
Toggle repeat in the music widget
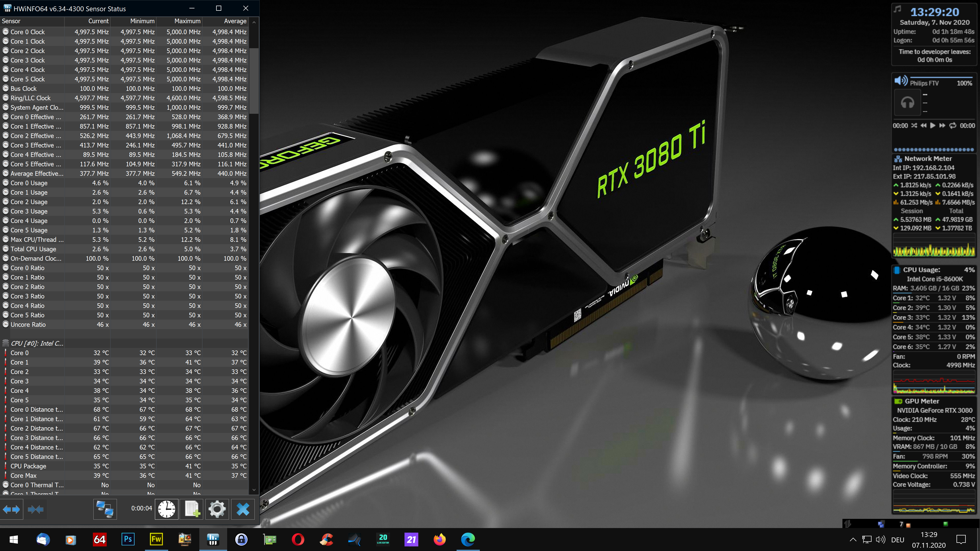[x=953, y=126]
